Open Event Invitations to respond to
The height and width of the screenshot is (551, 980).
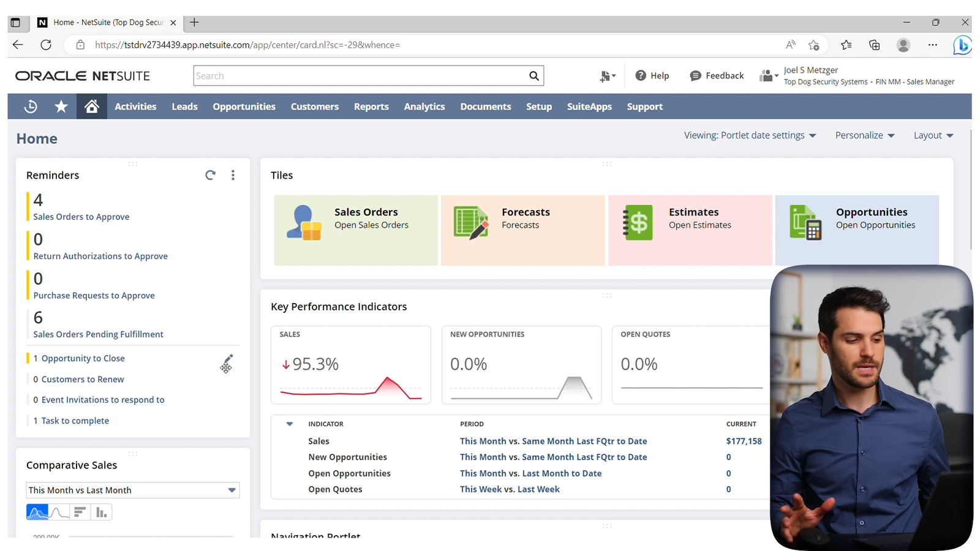(x=103, y=400)
